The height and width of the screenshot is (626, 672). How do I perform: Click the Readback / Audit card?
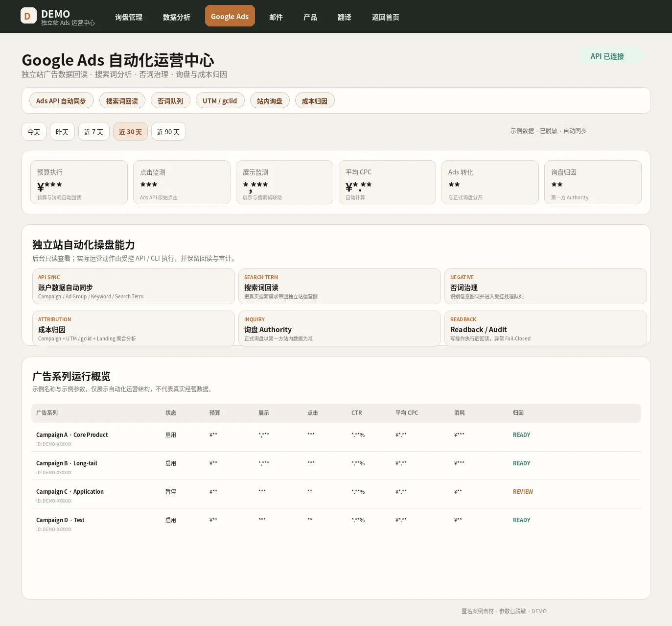[x=546, y=328]
